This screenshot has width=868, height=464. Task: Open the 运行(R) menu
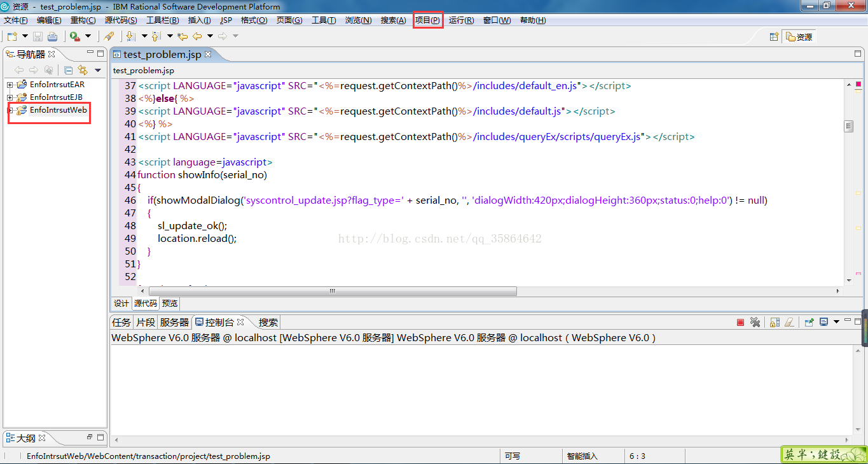coord(461,20)
